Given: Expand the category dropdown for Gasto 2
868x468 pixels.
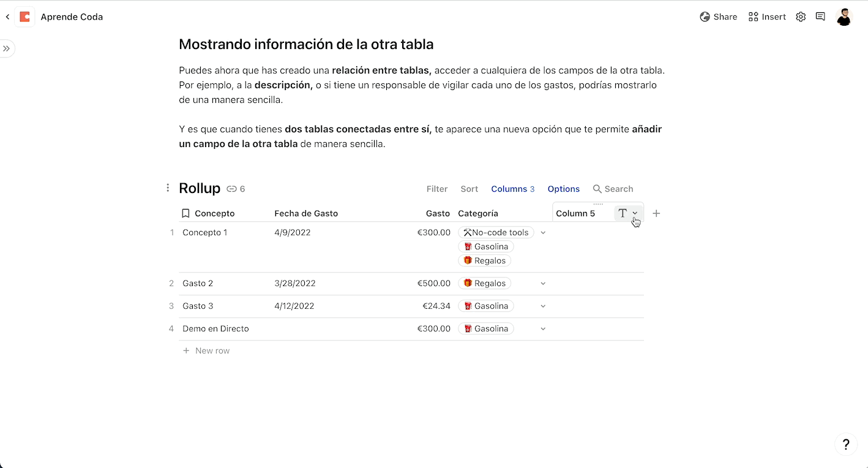Looking at the screenshot, I should click(543, 284).
